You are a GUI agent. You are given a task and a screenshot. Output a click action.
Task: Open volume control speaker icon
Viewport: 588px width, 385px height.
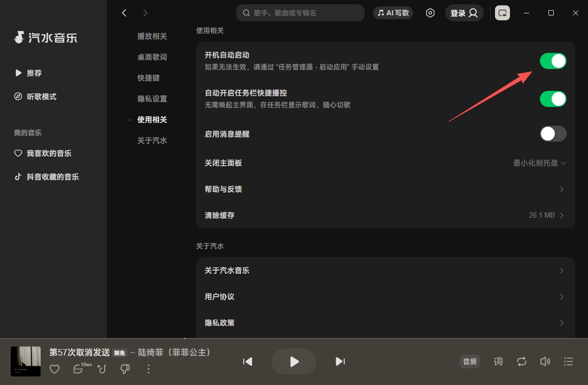tap(545, 361)
